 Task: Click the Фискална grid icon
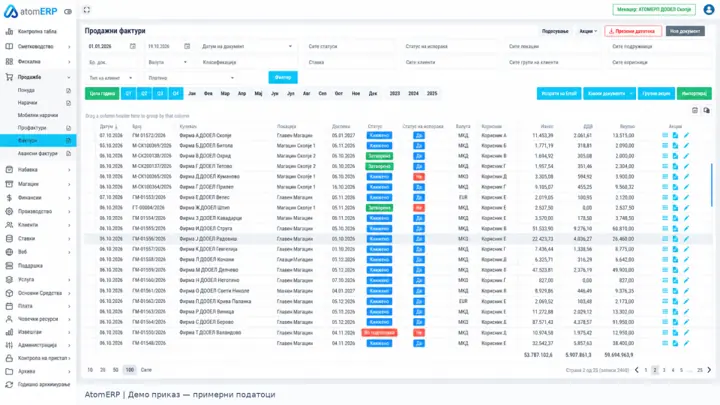tap(9, 62)
